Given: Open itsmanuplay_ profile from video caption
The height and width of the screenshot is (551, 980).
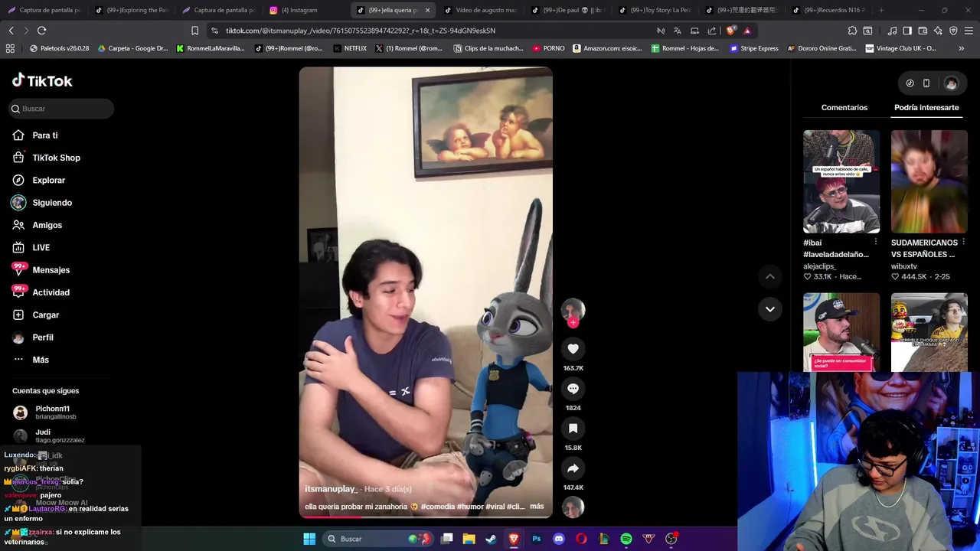Looking at the screenshot, I should click(331, 489).
